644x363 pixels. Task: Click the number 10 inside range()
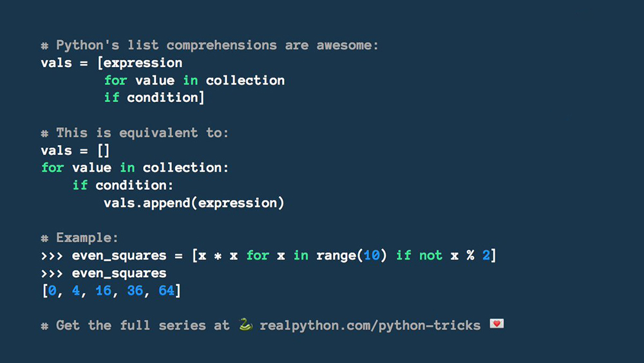click(372, 255)
